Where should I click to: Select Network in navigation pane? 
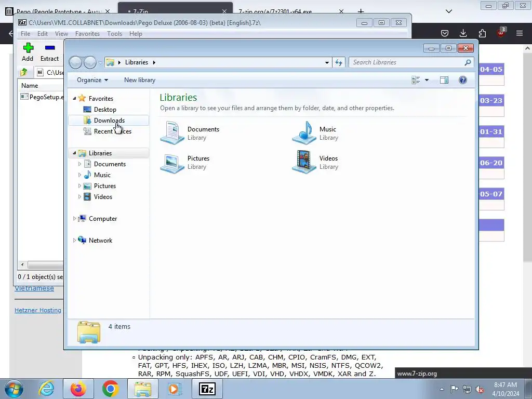(x=100, y=241)
